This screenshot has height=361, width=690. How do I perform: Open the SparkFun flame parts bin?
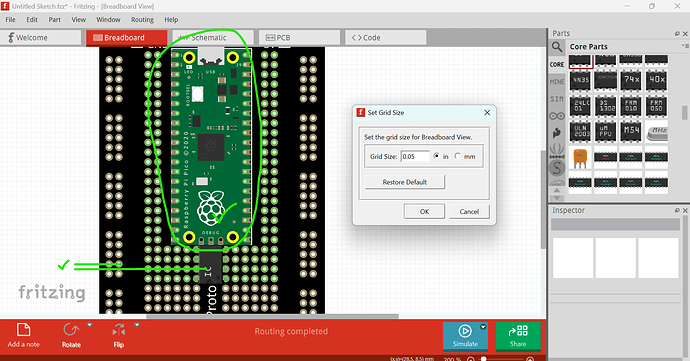557,133
